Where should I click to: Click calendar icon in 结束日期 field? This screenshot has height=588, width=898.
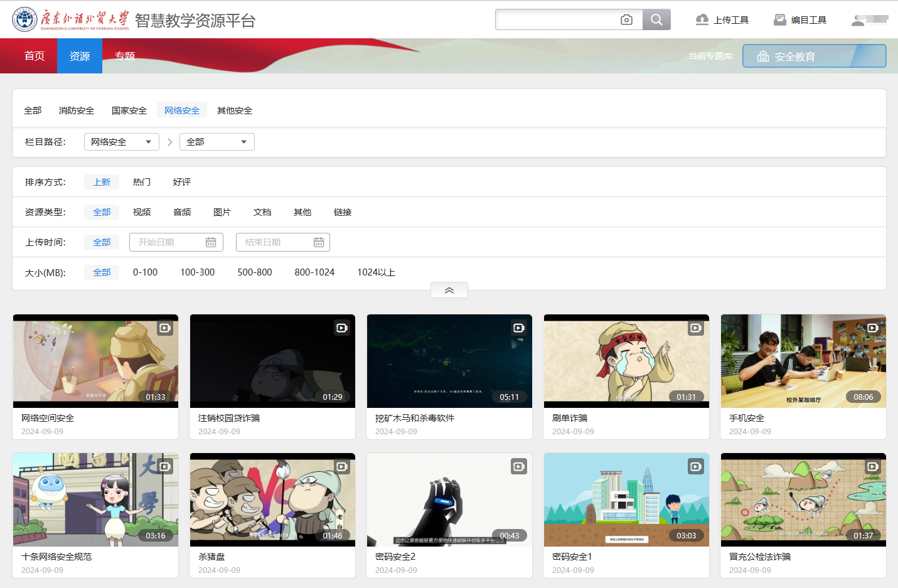[x=319, y=242]
